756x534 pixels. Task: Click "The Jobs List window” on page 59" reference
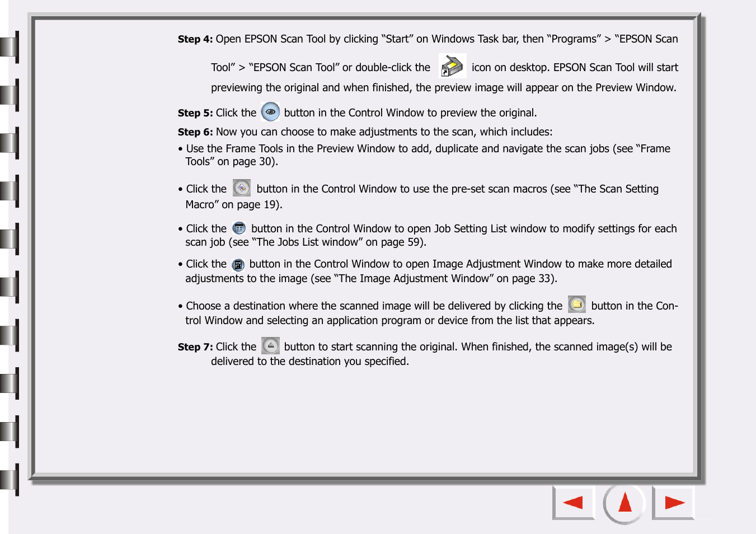[x=337, y=242]
